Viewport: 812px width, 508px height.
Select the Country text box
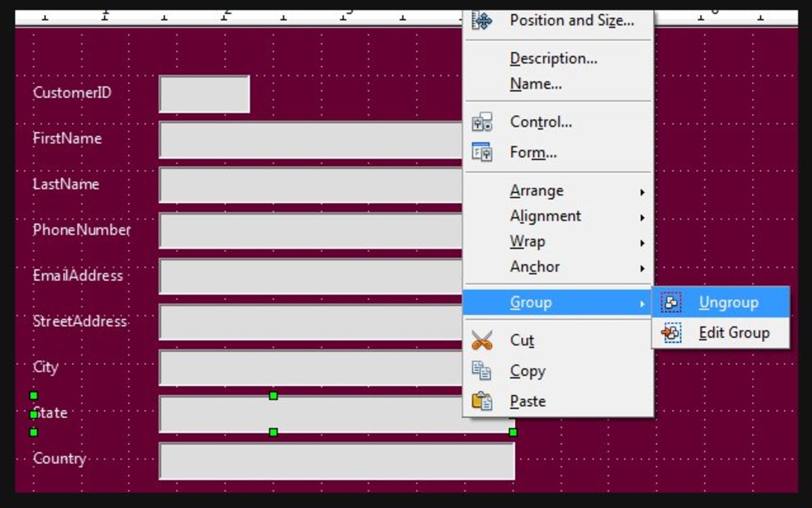(x=336, y=461)
